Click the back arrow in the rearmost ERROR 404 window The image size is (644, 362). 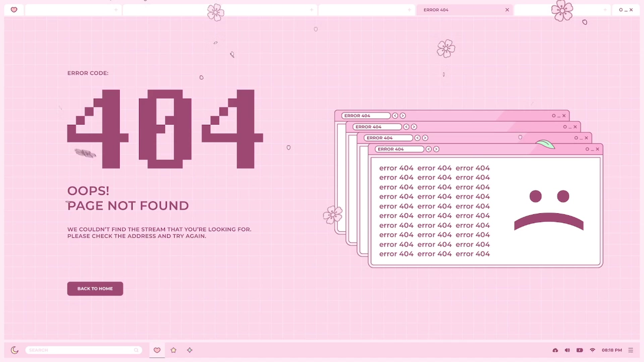(395, 116)
